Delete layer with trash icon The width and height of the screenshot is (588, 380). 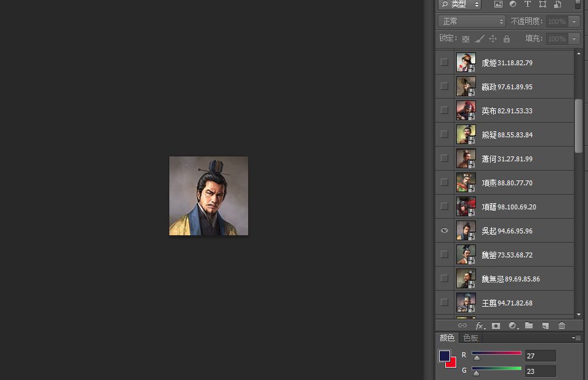click(562, 326)
